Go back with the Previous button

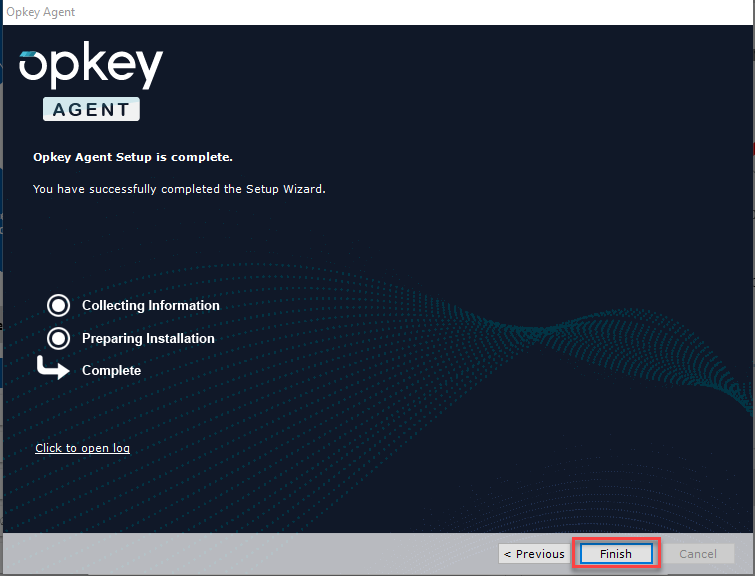[534, 554]
